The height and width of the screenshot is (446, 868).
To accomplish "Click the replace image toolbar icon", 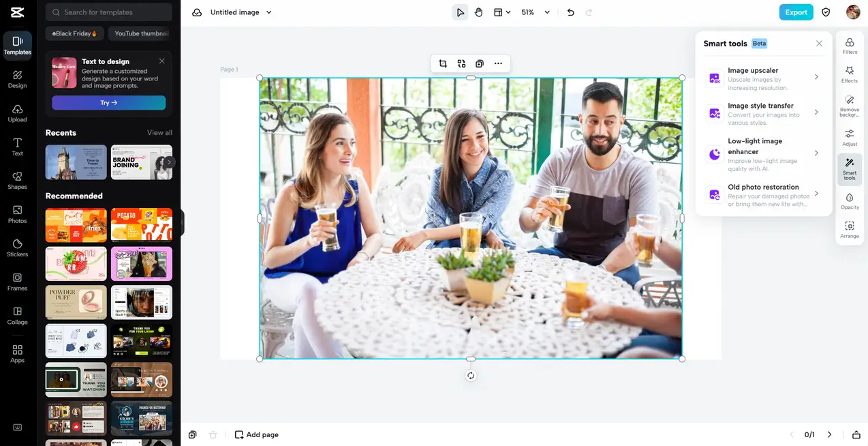I will (461, 63).
